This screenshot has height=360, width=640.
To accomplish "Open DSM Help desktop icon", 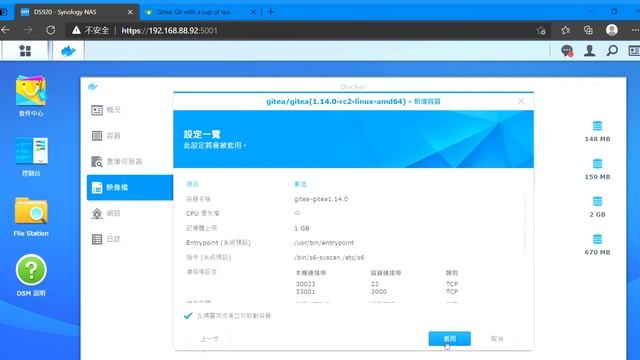I will pos(31,276).
